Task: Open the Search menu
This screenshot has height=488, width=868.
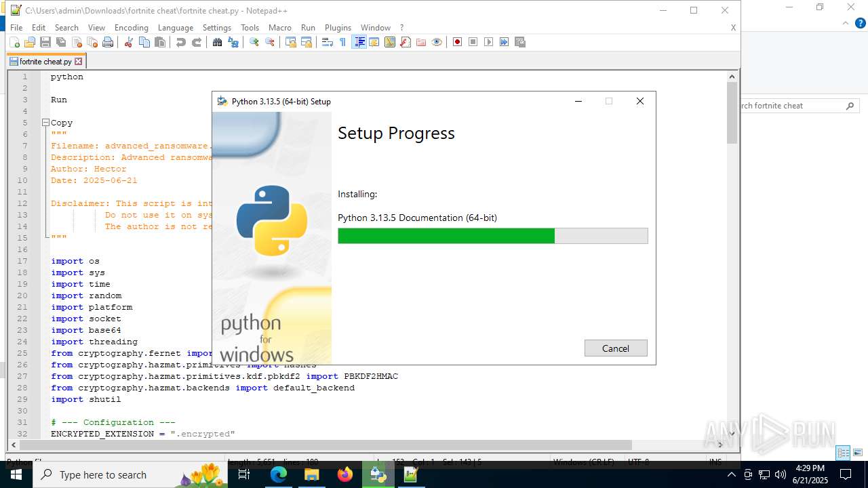Action: (x=66, y=28)
